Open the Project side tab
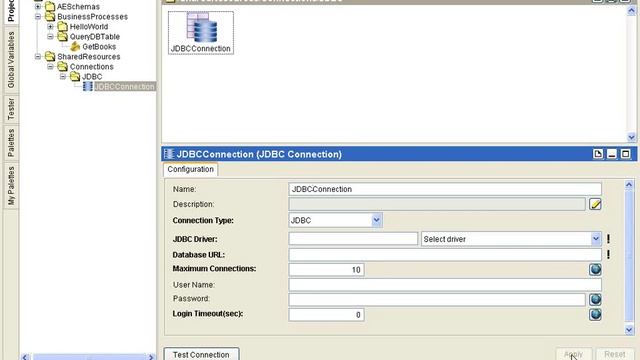 click(11, 11)
